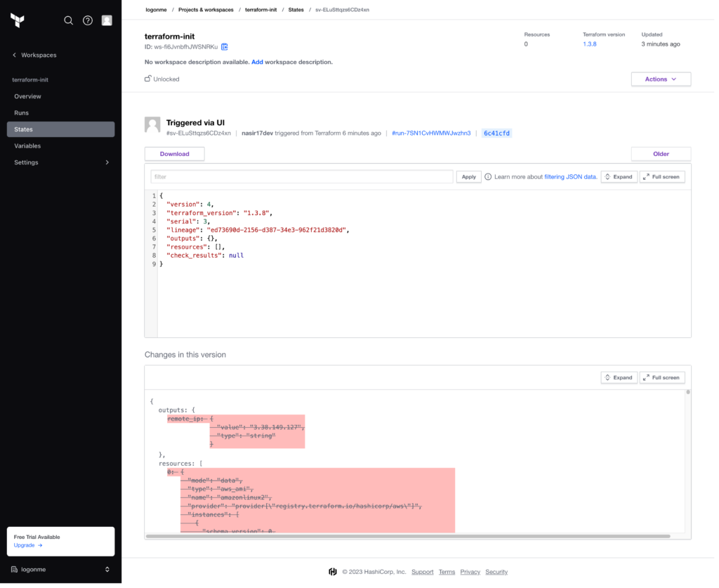Open the user avatar menu
This screenshot has width=719, height=588.
pos(107,20)
